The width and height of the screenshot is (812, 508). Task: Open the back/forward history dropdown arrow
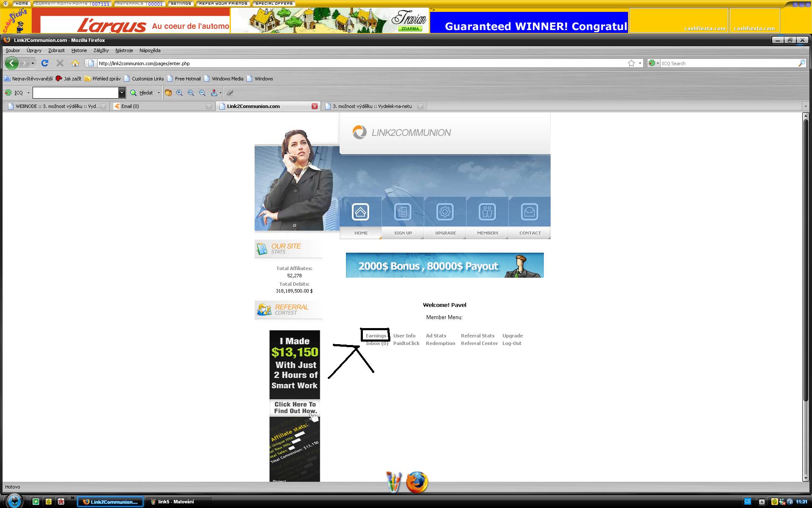(33, 63)
